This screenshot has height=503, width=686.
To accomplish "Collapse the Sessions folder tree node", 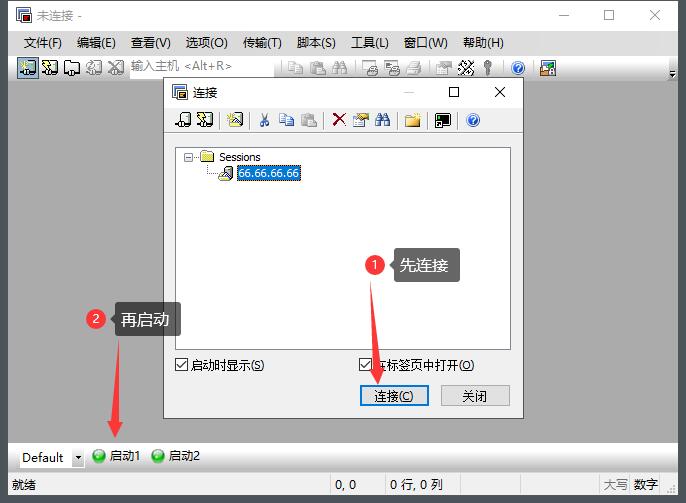I will click(189, 157).
